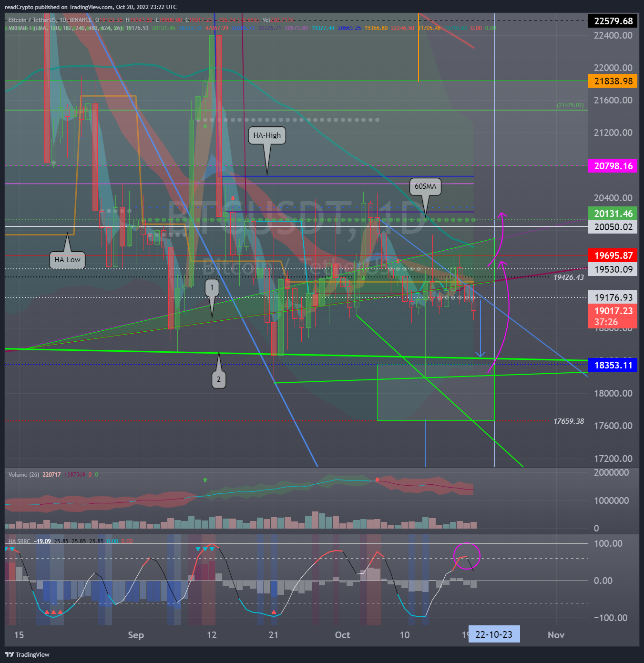Click the 21600.00 axis tick

point(613,100)
